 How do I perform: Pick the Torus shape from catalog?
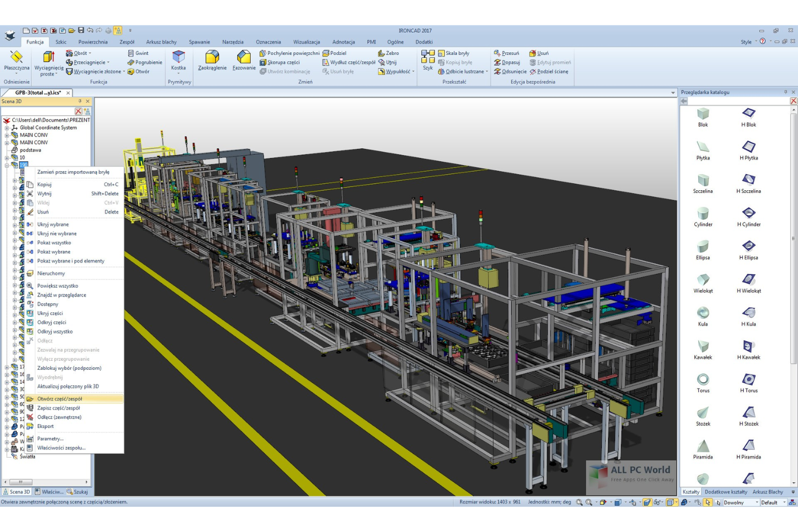(703, 383)
